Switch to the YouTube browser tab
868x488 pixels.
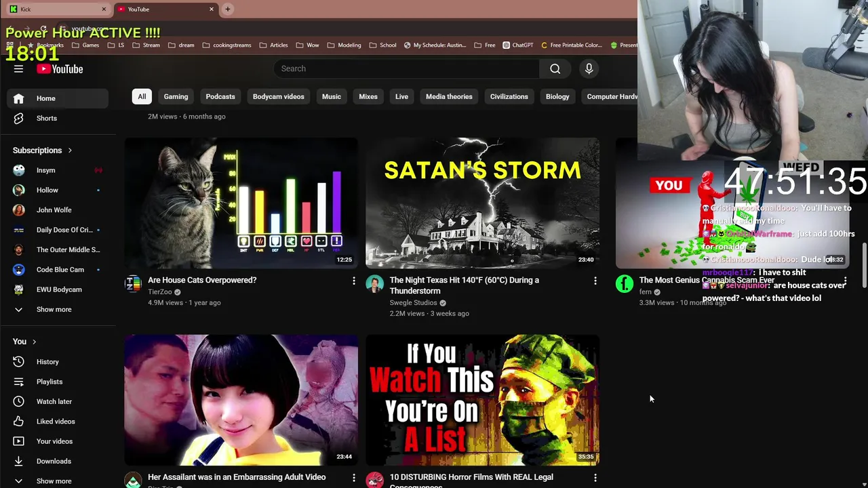pyautogui.click(x=165, y=9)
